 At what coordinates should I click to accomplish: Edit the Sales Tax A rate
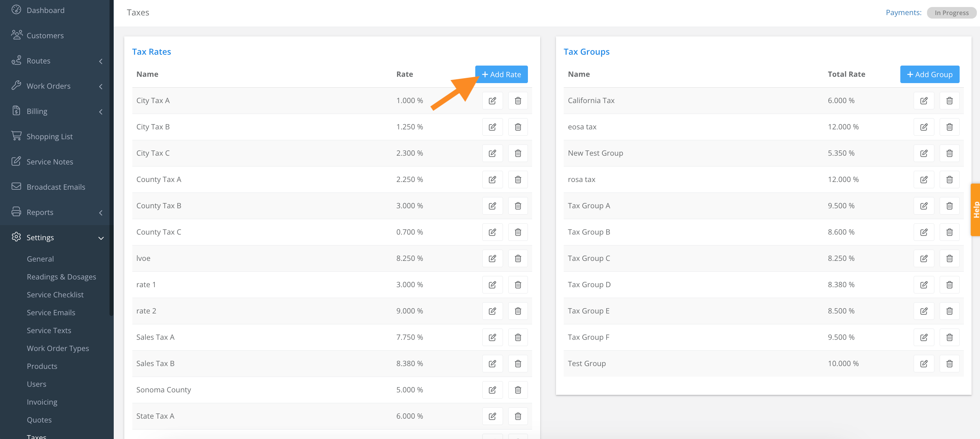[492, 337]
